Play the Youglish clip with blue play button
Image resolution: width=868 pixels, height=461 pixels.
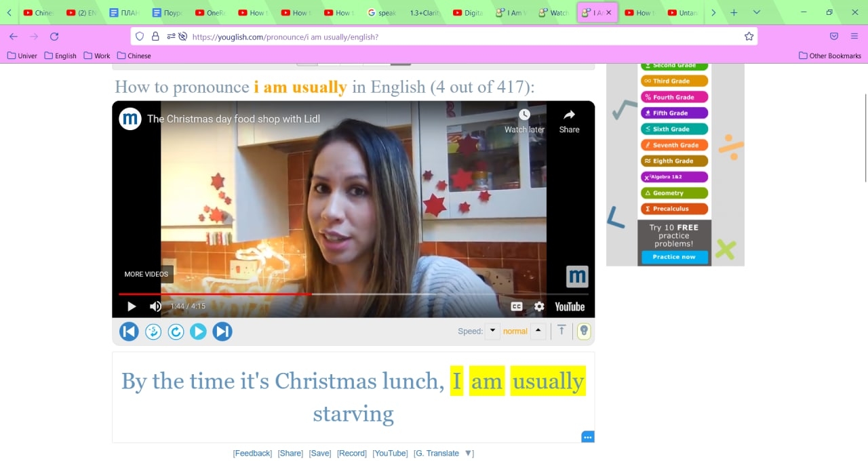click(x=198, y=332)
